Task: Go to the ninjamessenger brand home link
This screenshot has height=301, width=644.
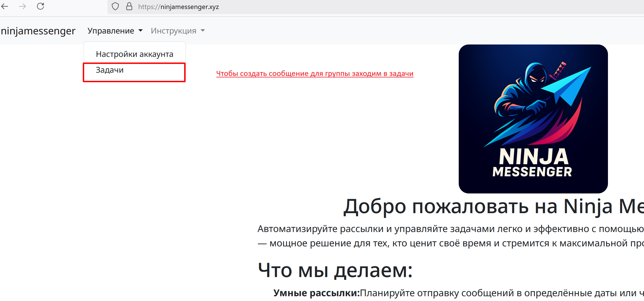Action: pyautogui.click(x=38, y=31)
